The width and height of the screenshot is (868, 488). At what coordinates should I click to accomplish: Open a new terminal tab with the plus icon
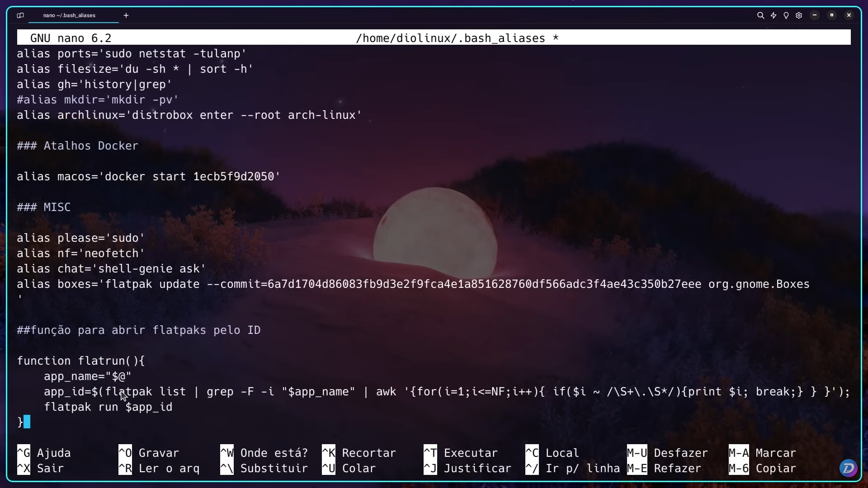coord(126,15)
